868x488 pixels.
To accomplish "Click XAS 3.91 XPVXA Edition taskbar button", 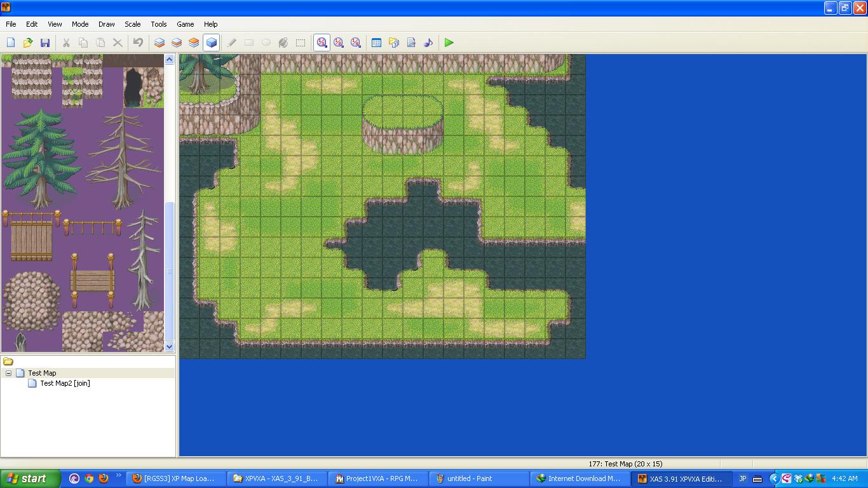I will pyautogui.click(x=682, y=478).
